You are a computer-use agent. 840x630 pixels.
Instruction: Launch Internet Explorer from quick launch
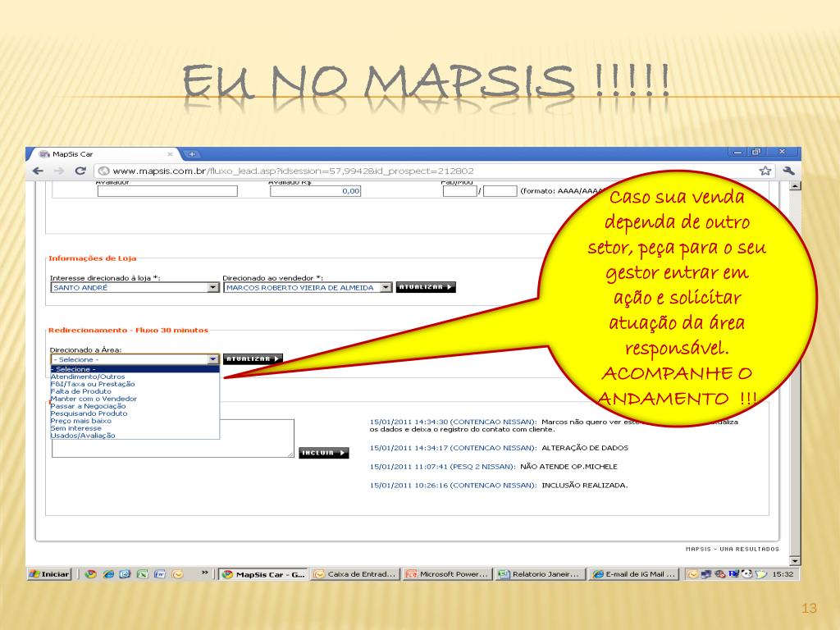click(108, 574)
